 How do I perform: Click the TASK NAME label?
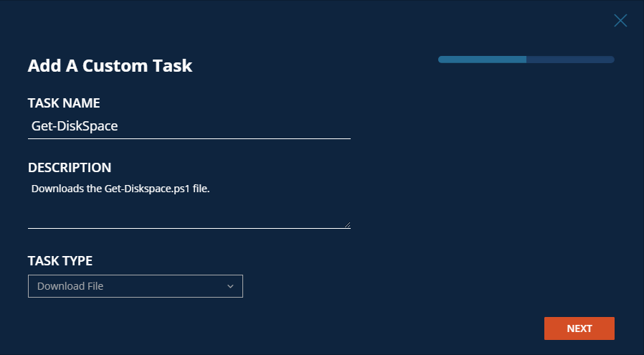(64, 103)
